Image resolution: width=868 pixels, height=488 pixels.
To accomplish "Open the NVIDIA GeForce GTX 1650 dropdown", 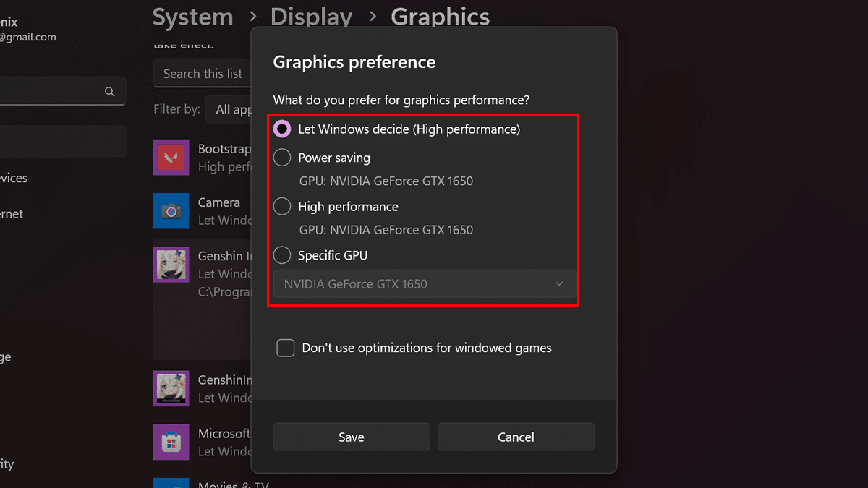I will (425, 284).
